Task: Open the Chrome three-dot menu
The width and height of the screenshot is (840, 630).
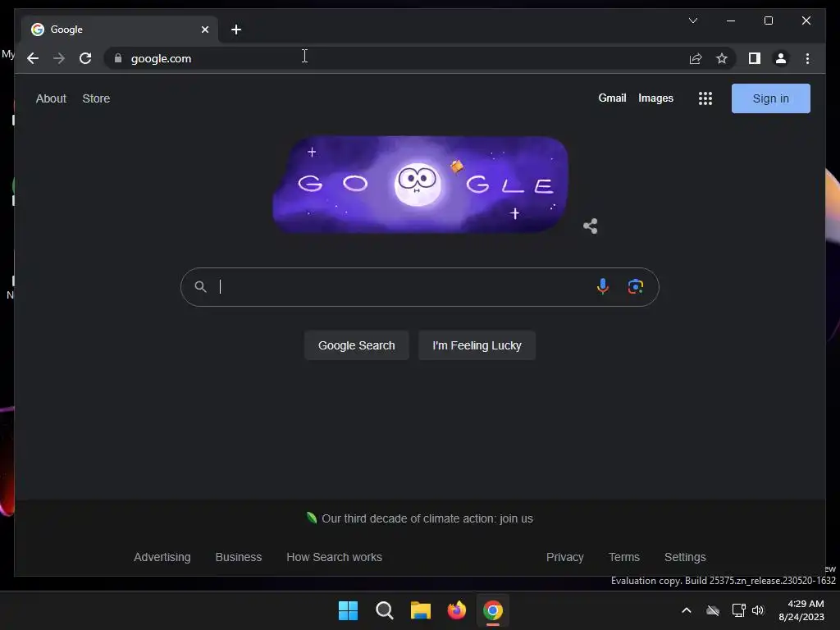Action: click(807, 58)
